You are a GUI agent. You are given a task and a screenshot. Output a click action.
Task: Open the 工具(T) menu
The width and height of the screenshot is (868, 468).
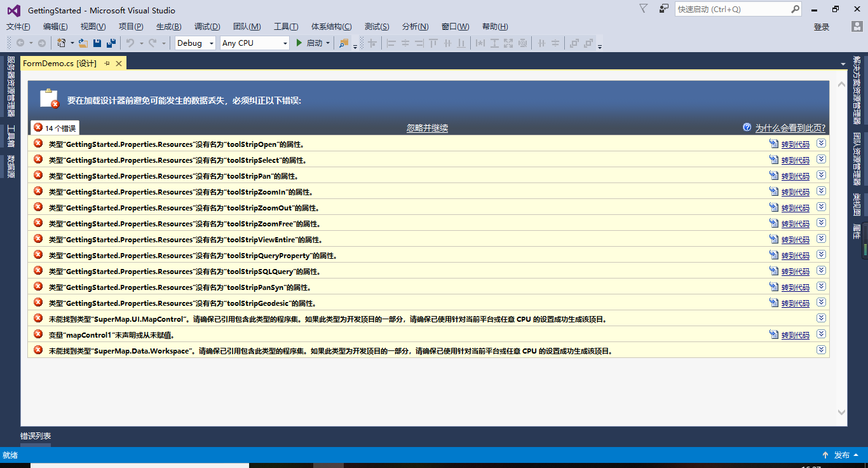pyautogui.click(x=286, y=27)
